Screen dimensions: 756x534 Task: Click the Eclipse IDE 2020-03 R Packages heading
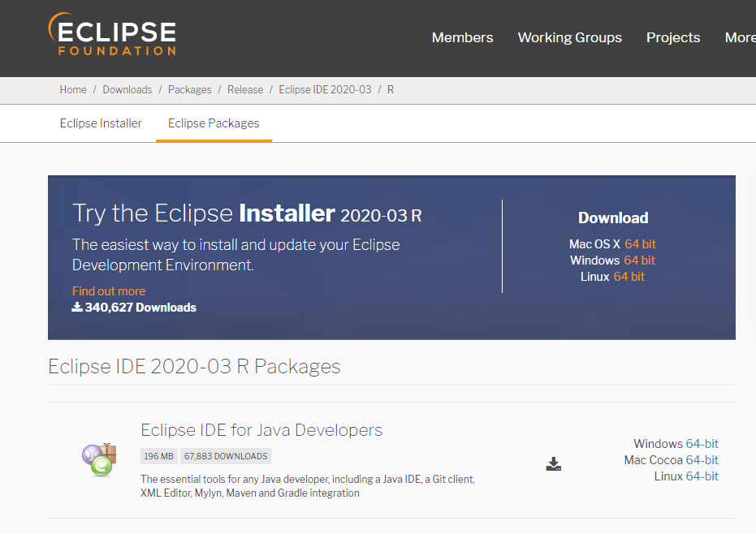194,367
